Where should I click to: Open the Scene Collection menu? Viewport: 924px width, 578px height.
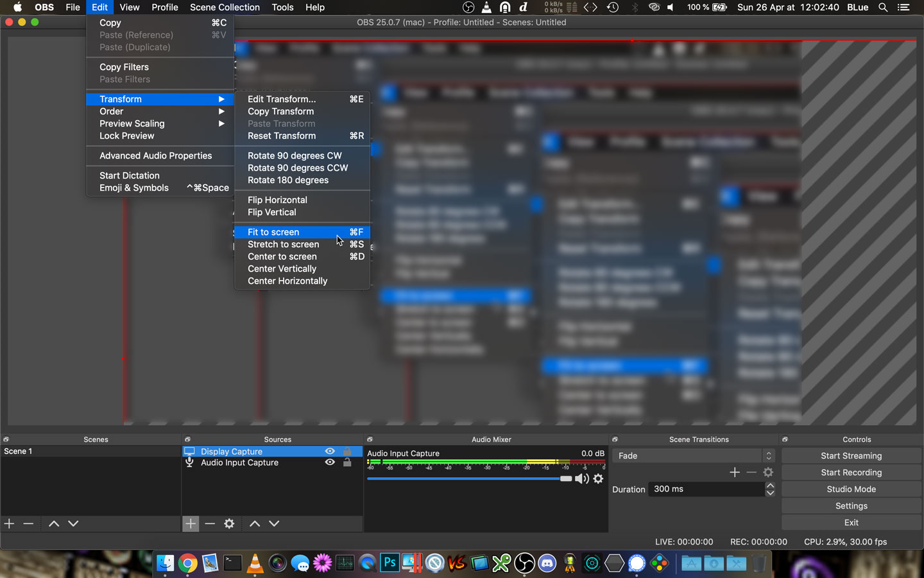coord(225,7)
